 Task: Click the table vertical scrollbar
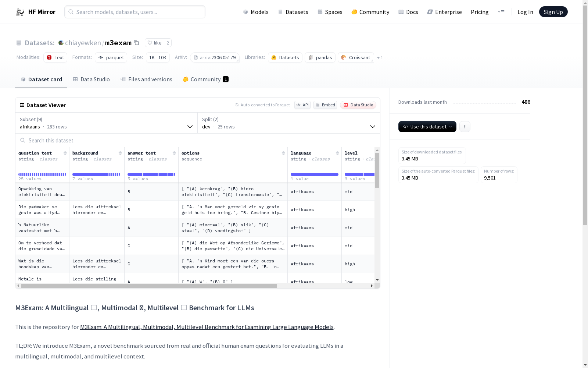click(x=377, y=170)
